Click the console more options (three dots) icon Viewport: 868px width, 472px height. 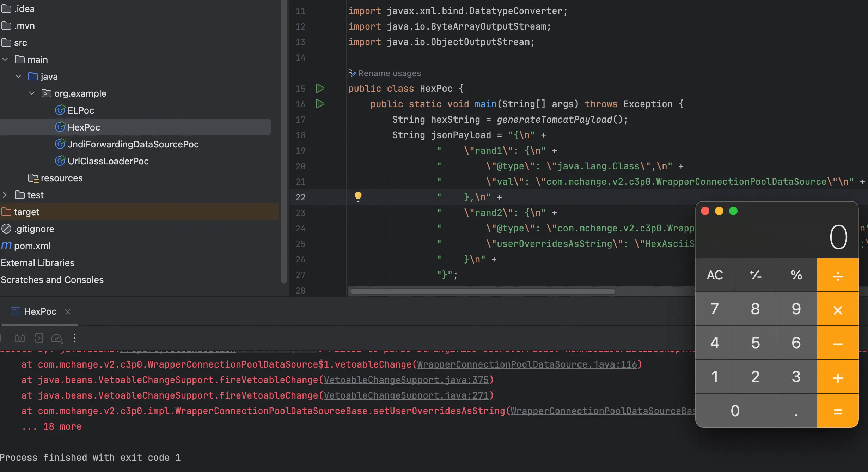click(x=75, y=338)
